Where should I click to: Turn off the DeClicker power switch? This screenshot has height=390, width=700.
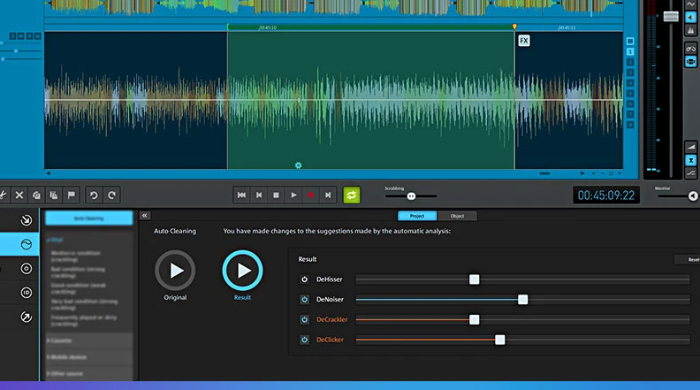coord(304,340)
